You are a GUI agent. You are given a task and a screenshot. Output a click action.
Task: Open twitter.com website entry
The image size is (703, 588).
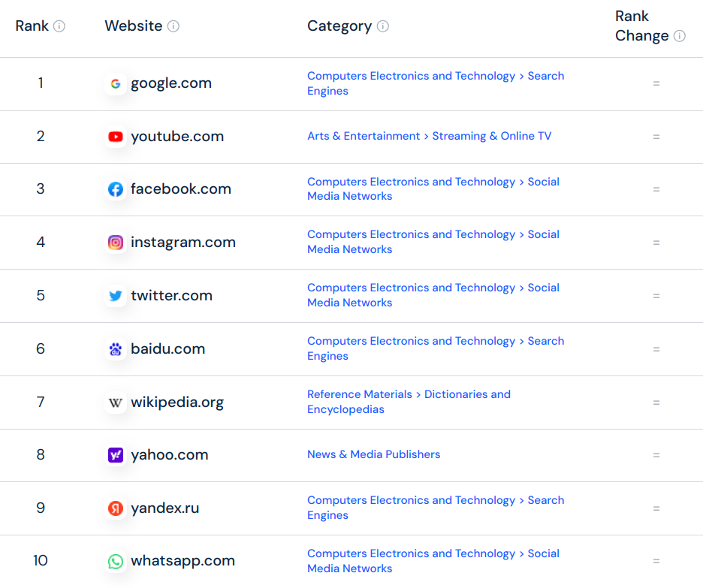coord(171,295)
